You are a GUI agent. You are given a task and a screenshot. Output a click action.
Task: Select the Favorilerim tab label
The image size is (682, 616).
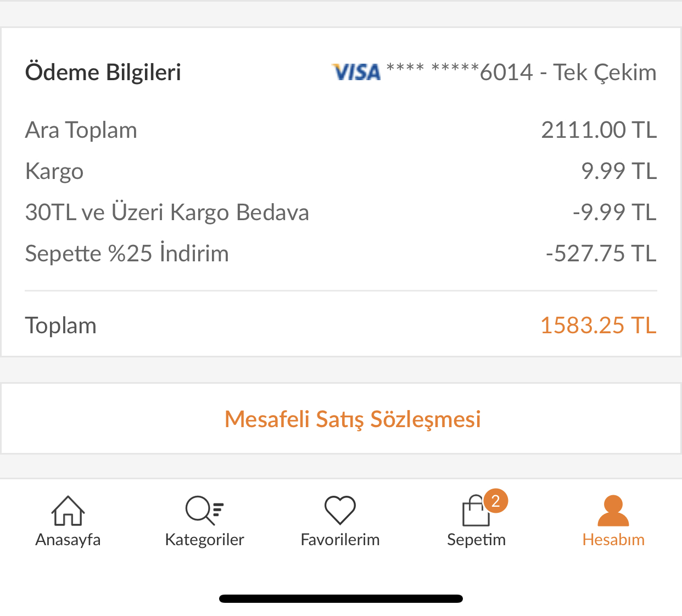pyautogui.click(x=340, y=540)
